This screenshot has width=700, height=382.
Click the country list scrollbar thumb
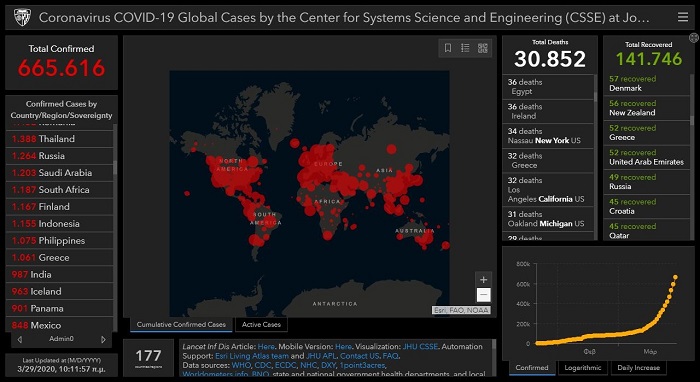pos(115,167)
